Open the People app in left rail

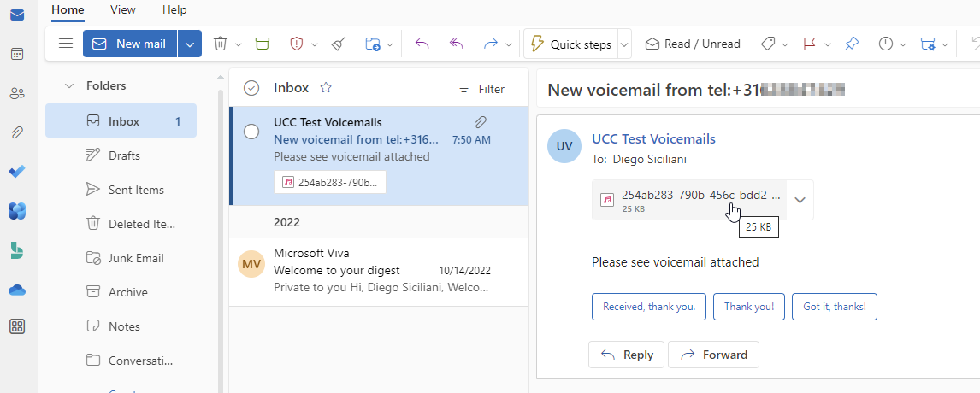pyautogui.click(x=17, y=94)
